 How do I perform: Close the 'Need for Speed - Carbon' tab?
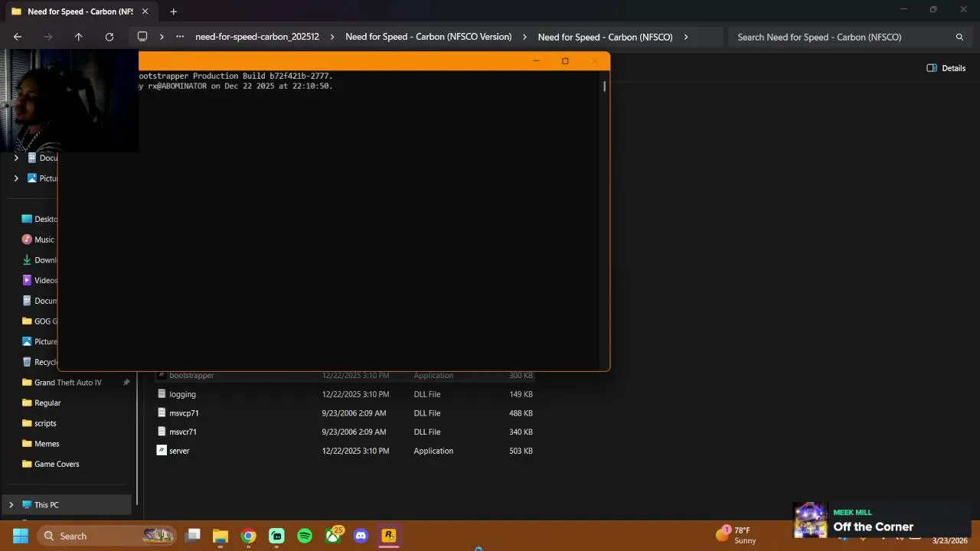[145, 11]
